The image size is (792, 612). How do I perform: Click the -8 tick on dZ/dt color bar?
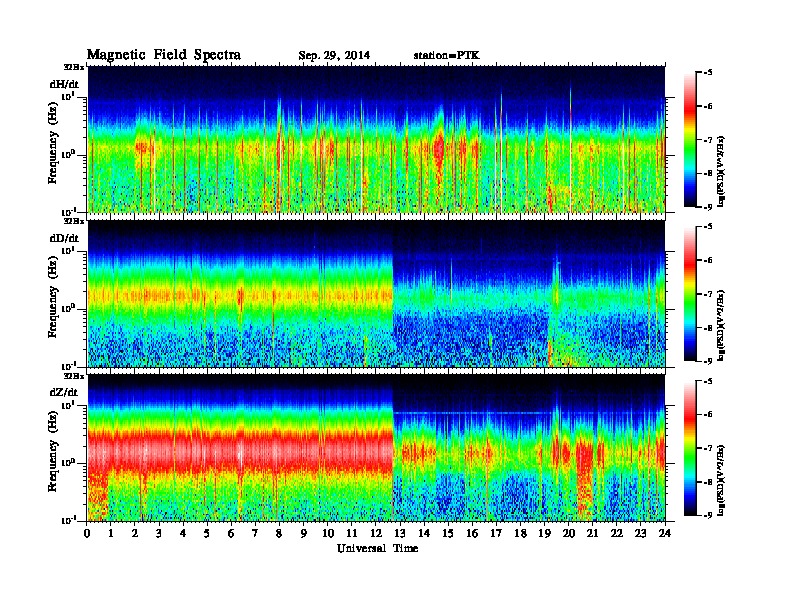709,482
